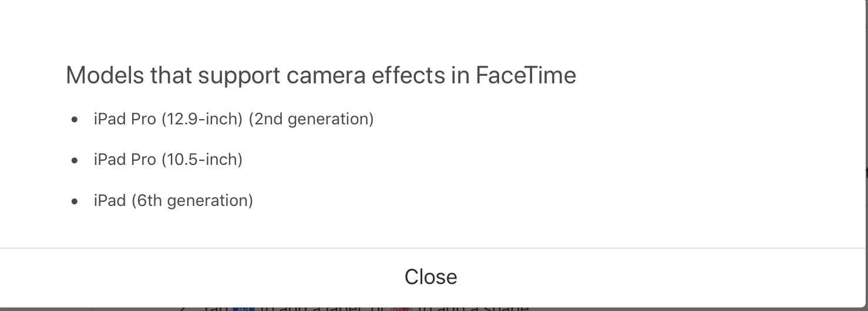Screen dimensions: 868x311
Task: Click the bullet beside iPad Pro 10.5-inch
Action: click(x=74, y=160)
